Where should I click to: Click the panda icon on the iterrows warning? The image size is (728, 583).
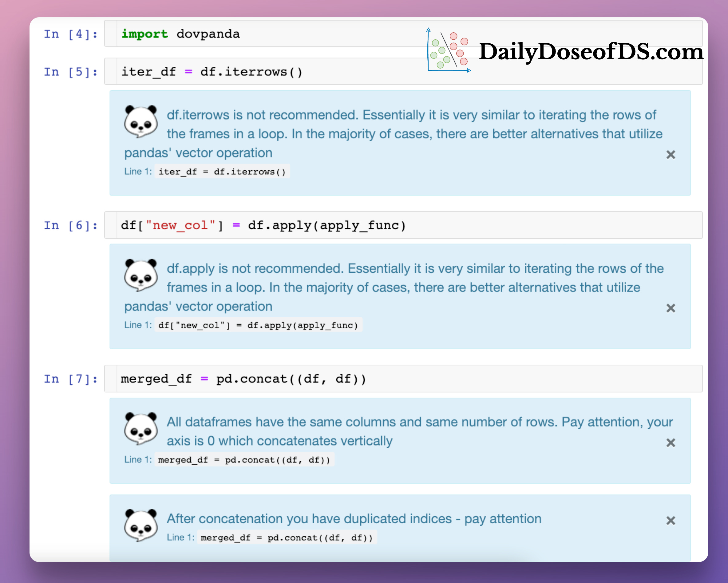point(140,121)
